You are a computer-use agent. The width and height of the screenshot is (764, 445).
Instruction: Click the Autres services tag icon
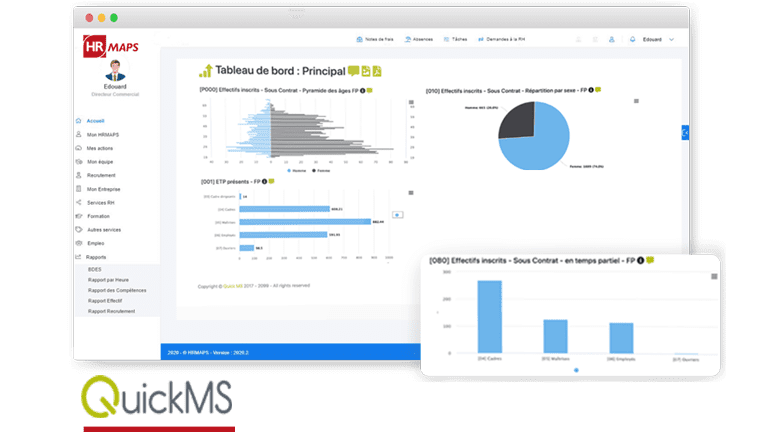tap(78, 229)
